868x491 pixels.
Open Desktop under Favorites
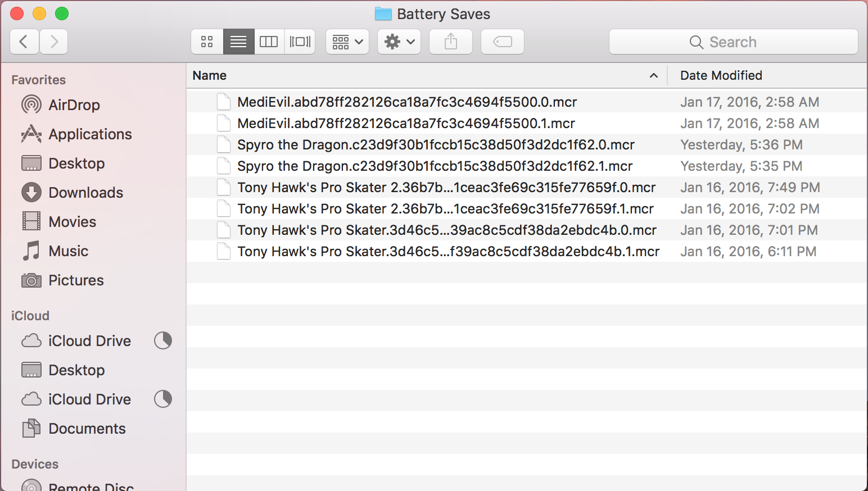pos(93,163)
